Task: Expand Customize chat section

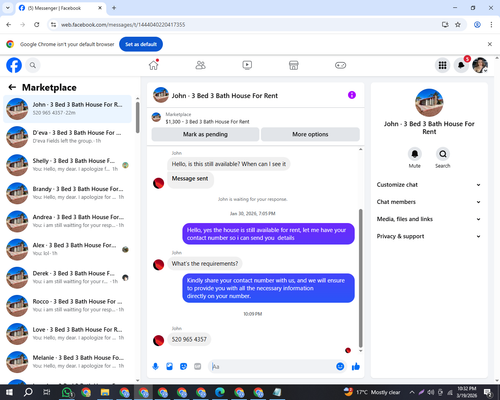Action: coord(429,185)
